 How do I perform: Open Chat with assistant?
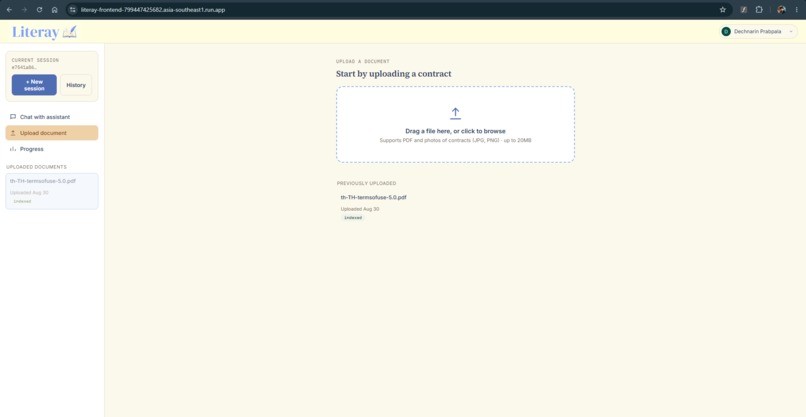coord(51,117)
